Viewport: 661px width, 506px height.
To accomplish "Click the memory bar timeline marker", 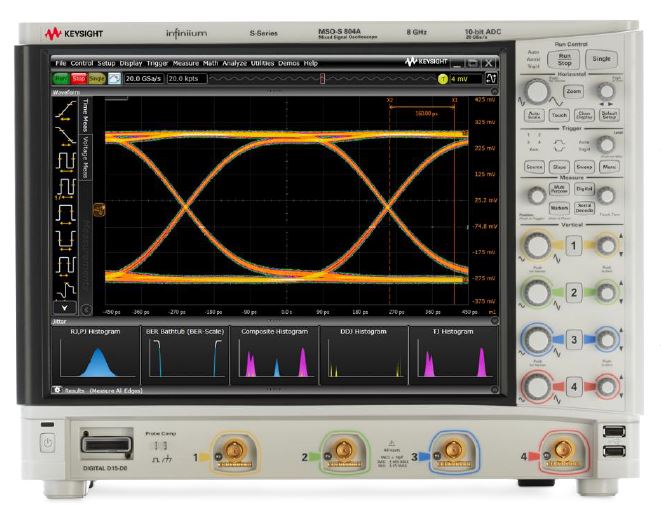I will tap(322, 78).
